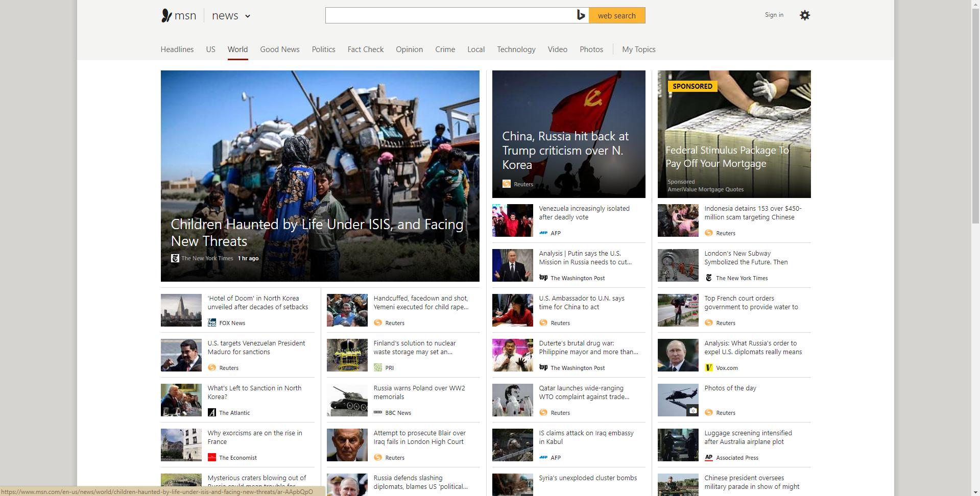Click AFP icon under Venezuela isolated story
This screenshot has width=980, height=496.
[x=543, y=233]
